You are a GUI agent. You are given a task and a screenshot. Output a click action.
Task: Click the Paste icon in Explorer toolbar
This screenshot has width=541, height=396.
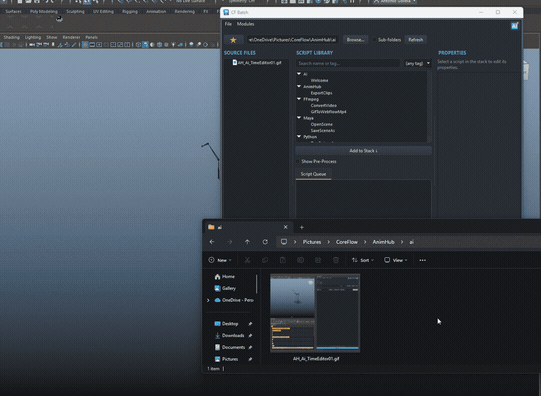pyautogui.click(x=283, y=260)
